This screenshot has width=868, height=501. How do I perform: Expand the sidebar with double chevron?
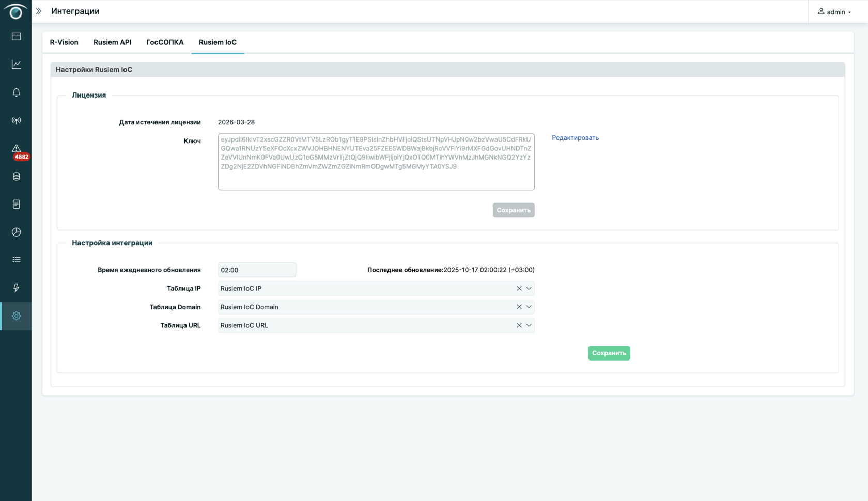tap(39, 11)
